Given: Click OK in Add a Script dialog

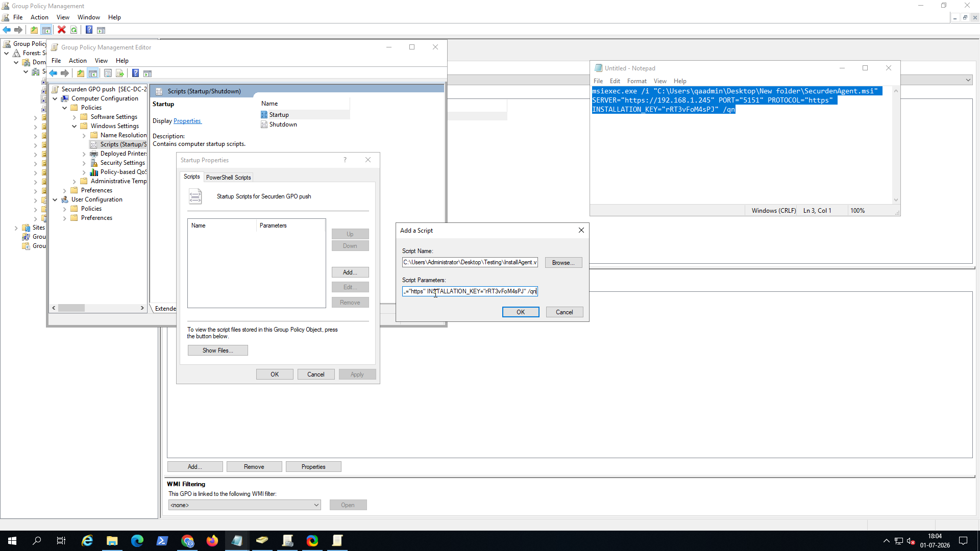Looking at the screenshot, I should point(521,312).
